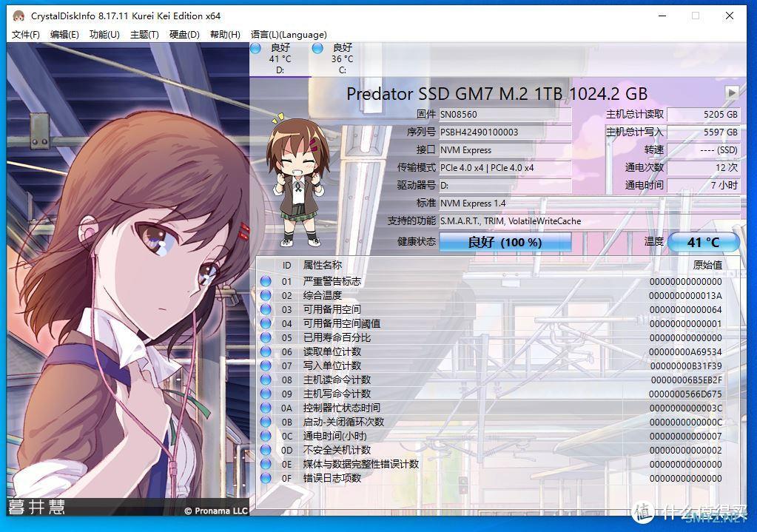Click status circle of D: drive tab

(256, 48)
